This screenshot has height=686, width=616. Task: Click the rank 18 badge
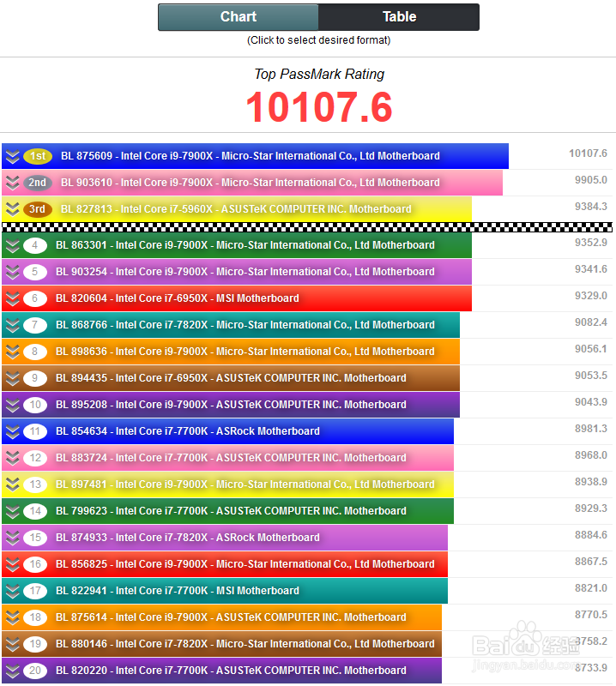(x=35, y=617)
